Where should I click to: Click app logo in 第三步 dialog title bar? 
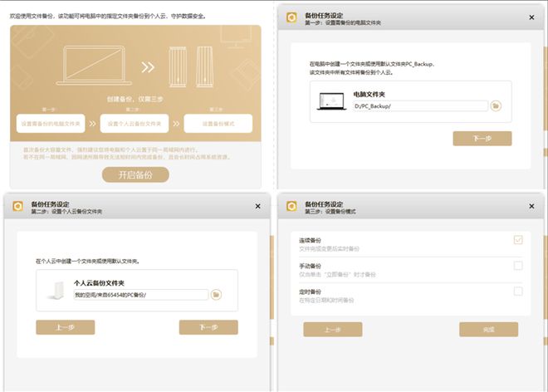point(291,206)
